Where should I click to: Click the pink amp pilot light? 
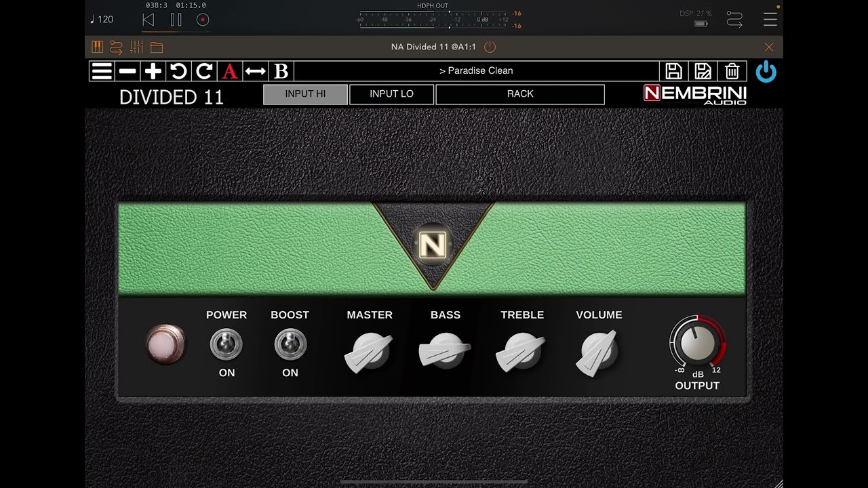[166, 344]
